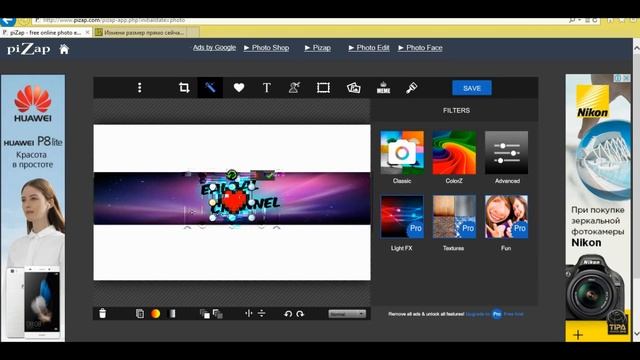Viewport: 640px width, 360px height.
Task: Open the three-dot main menu
Action: (140, 88)
